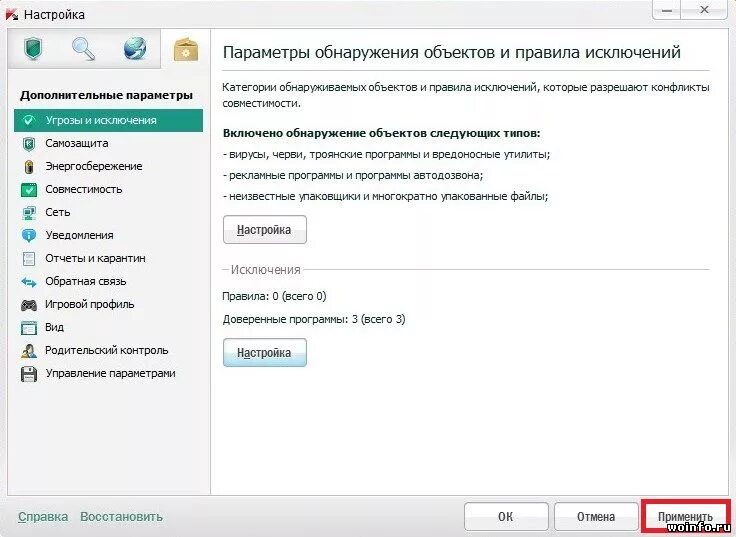Close the Настройка window
Image resolution: width=736 pixels, height=537 pixels.
pos(705,10)
